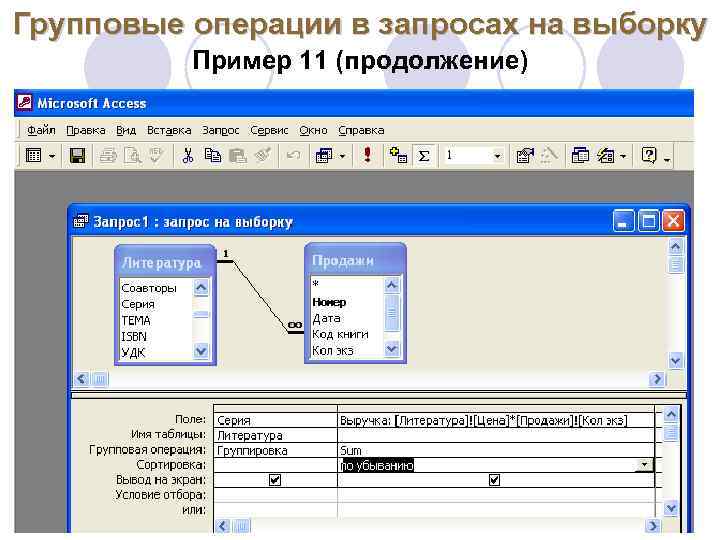720x540 pixels.
Task: Click table pane vertical scroll-down arrow
Action: [x=675, y=360]
